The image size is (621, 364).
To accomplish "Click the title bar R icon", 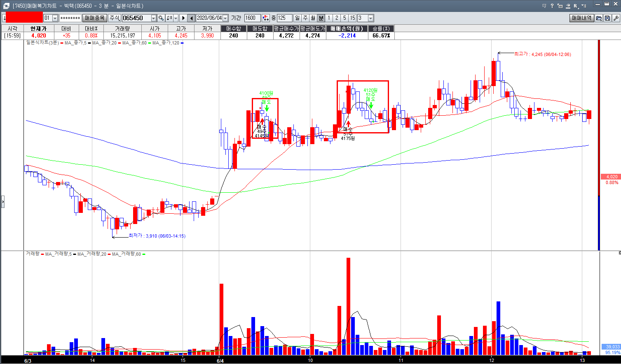I will click(576, 6).
